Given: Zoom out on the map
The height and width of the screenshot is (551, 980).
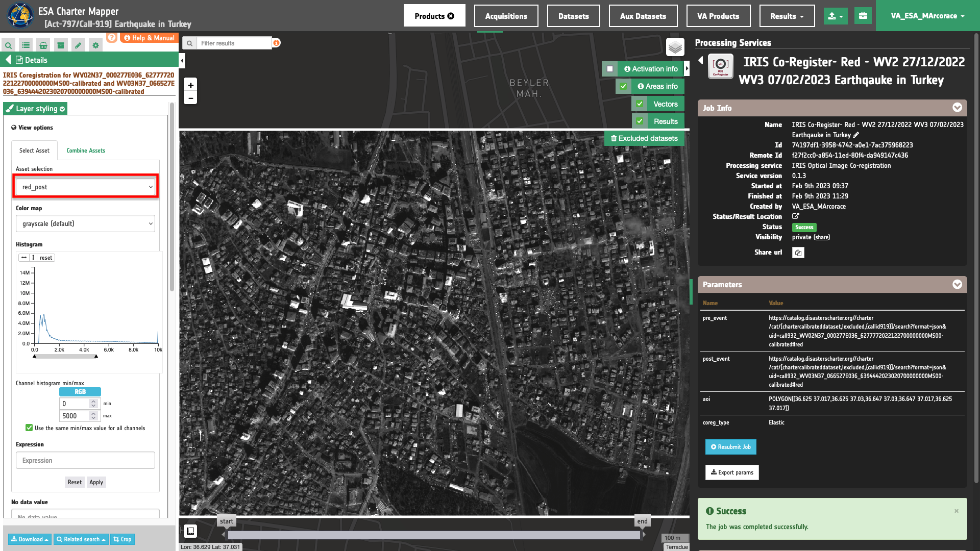Looking at the screenshot, I should point(190,98).
